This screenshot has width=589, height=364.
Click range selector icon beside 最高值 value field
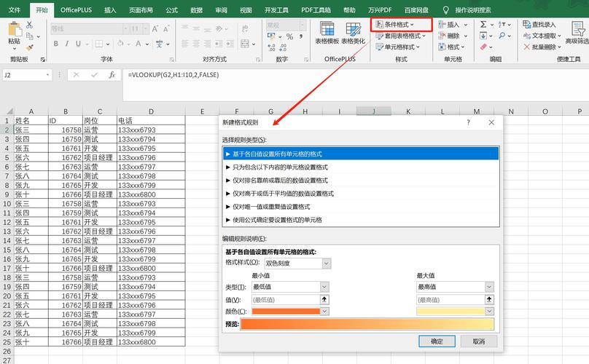[x=489, y=299]
